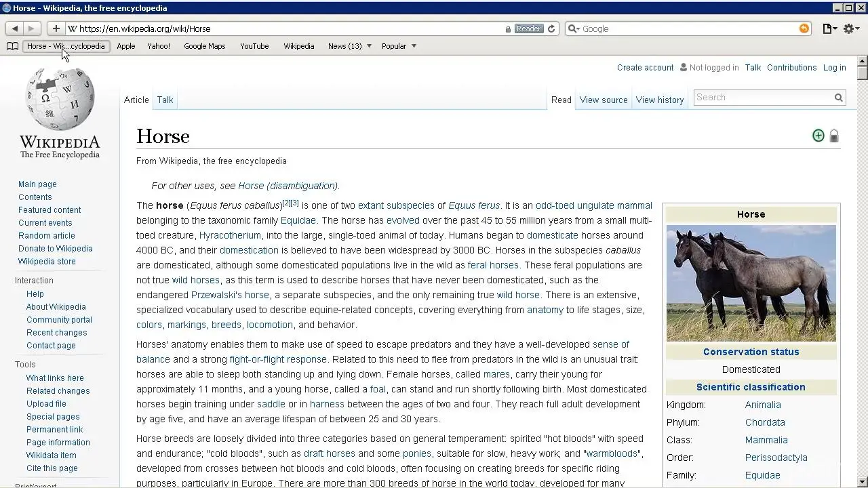Switch to the Talk tab beside Article

[x=165, y=100]
